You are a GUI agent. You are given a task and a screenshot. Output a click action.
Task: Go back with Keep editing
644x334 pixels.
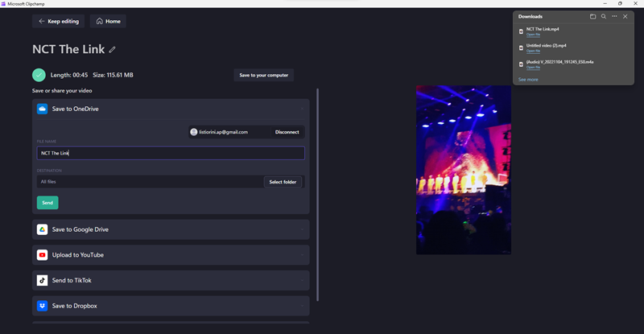click(x=58, y=22)
